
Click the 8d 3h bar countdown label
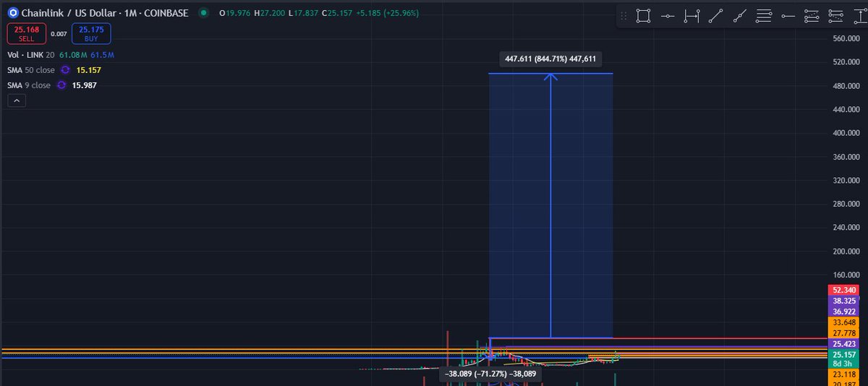pyautogui.click(x=844, y=364)
